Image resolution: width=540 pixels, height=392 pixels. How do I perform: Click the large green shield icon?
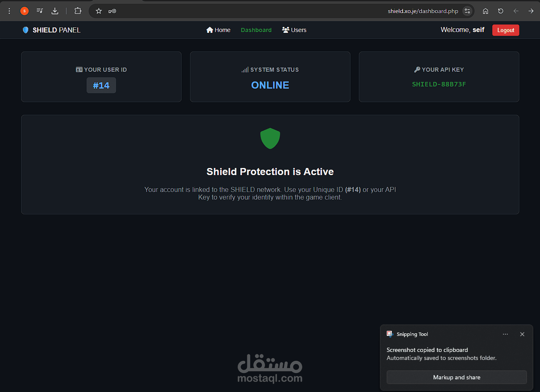pyautogui.click(x=270, y=138)
